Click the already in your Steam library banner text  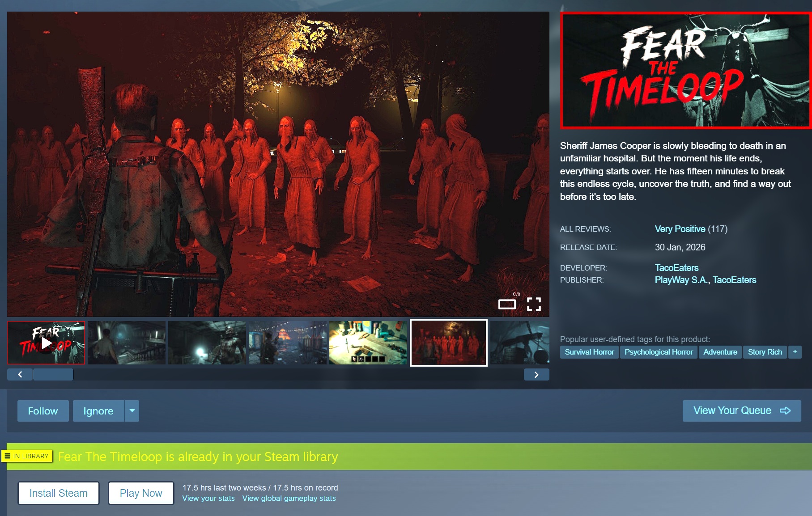coord(198,457)
